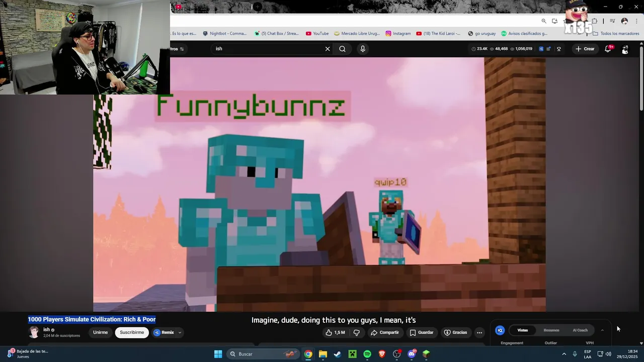Open Todos los marcadores folder
The width and height of the screenshot is (644, 362).
(x=616, y=34)
